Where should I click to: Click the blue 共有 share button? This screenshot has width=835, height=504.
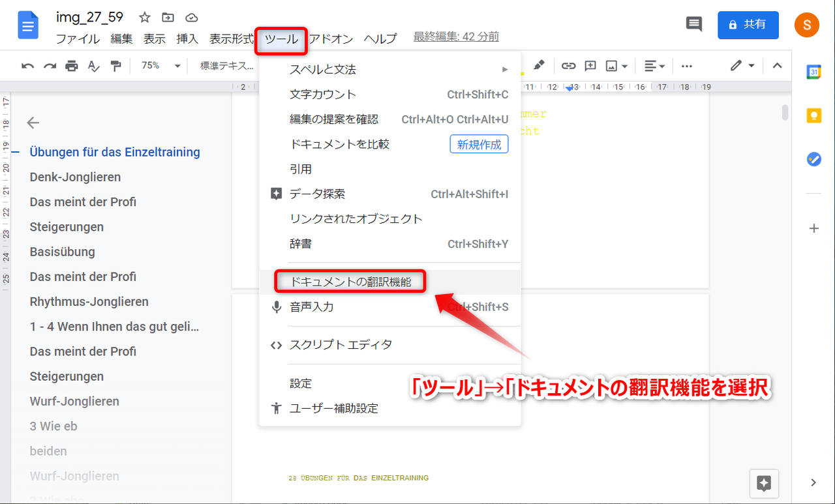pyautogui.click(x=748, y=25)
